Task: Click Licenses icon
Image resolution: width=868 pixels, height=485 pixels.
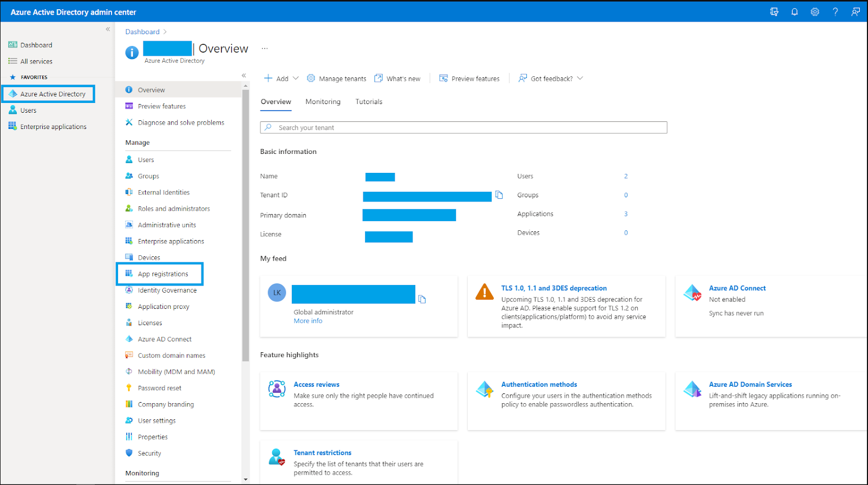Action: click(x=129, y=323)
